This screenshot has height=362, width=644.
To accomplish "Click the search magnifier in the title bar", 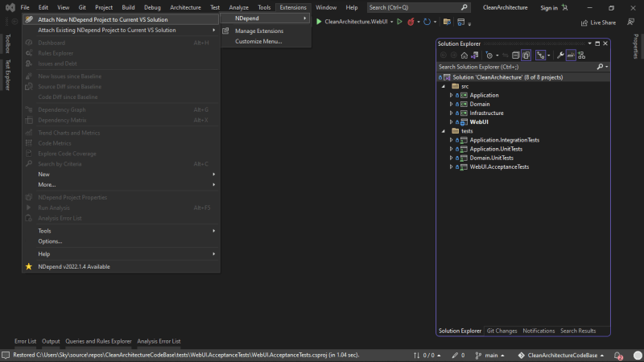I will tap(464, 7).
